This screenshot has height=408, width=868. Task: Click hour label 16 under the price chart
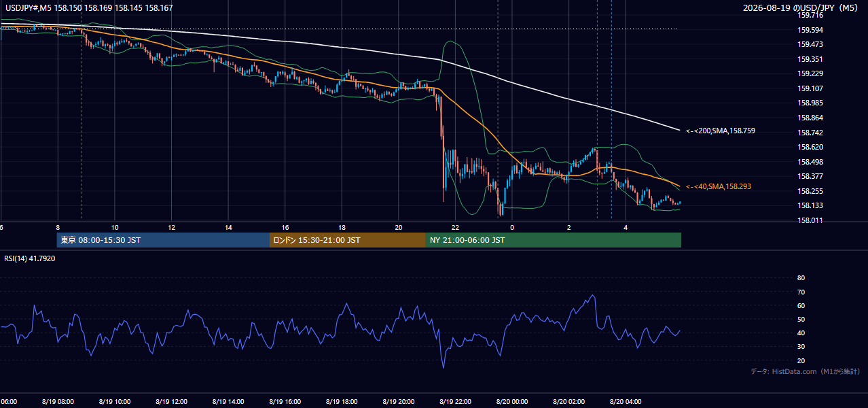tap(285, 228)
